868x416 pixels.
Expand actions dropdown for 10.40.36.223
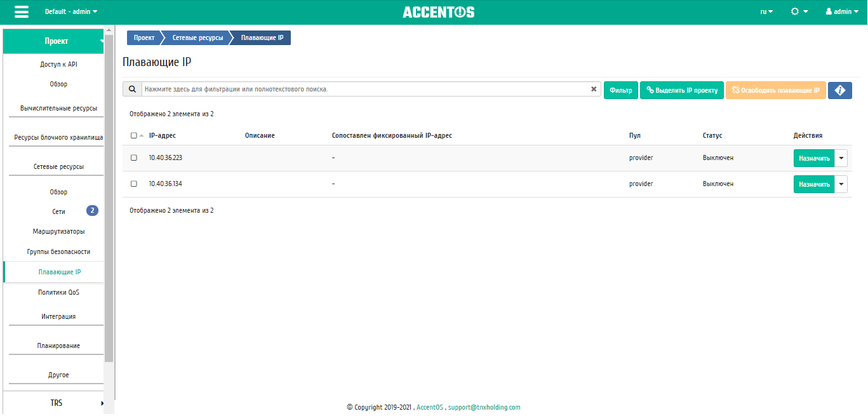coord(841,158)
